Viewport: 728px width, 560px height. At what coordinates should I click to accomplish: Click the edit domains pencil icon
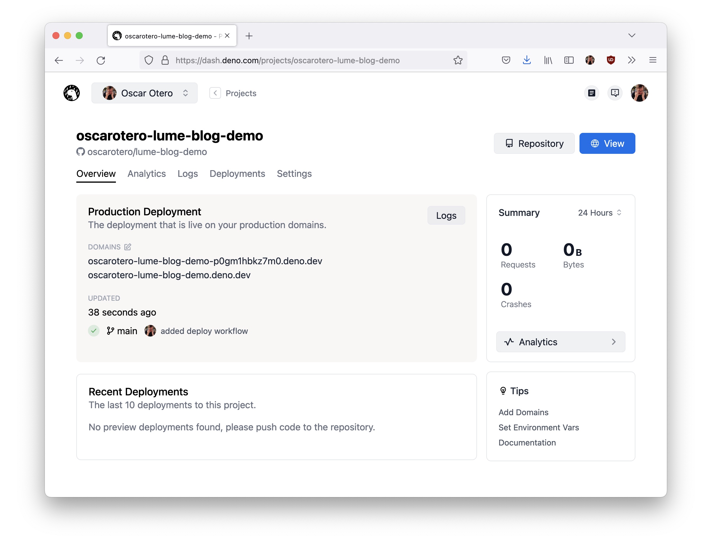[127, 247]
